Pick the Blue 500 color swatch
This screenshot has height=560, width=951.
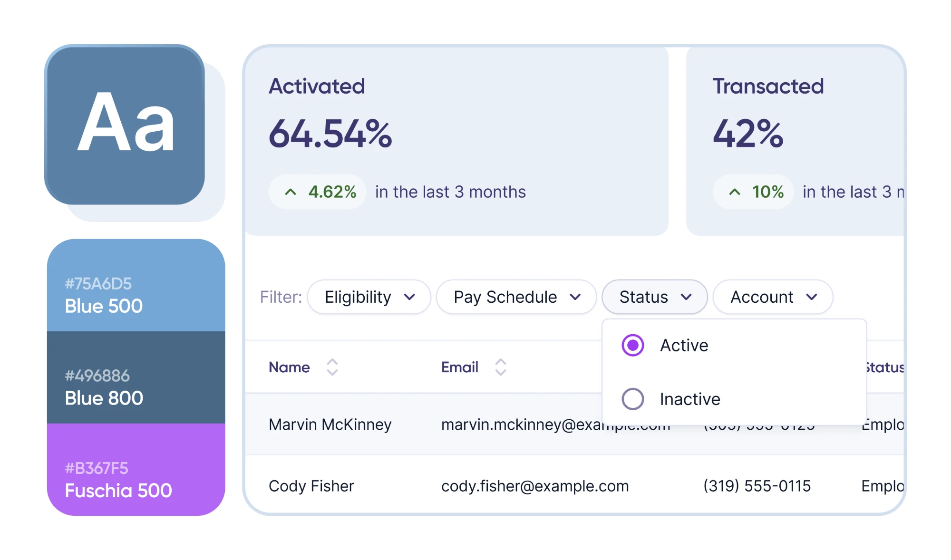pos(136,285)
